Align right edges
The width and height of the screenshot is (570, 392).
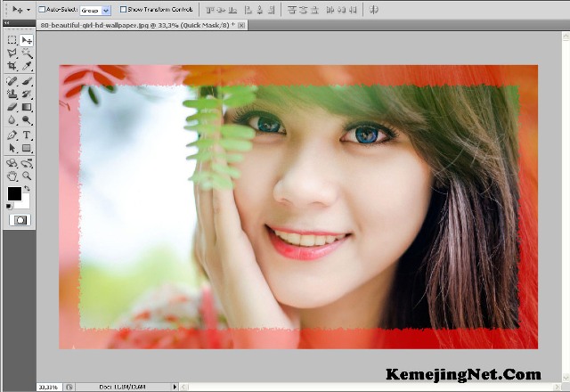coord(271,10)
